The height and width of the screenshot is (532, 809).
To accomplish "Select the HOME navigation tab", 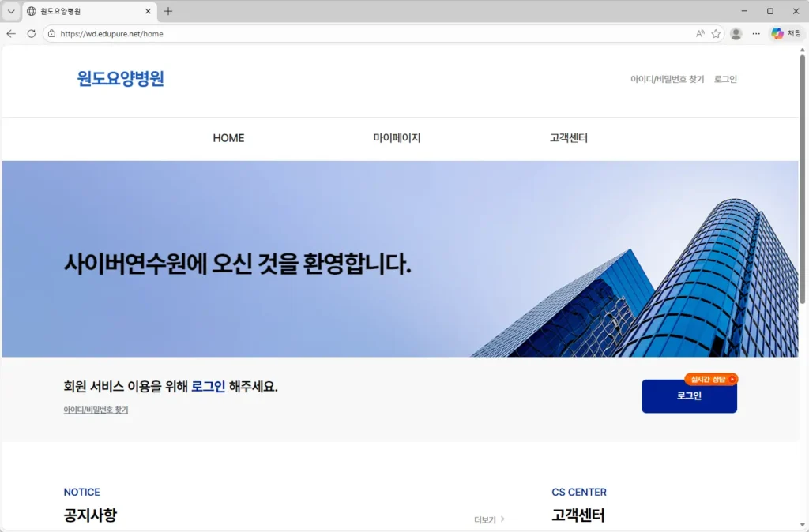I will click(228, 137).
